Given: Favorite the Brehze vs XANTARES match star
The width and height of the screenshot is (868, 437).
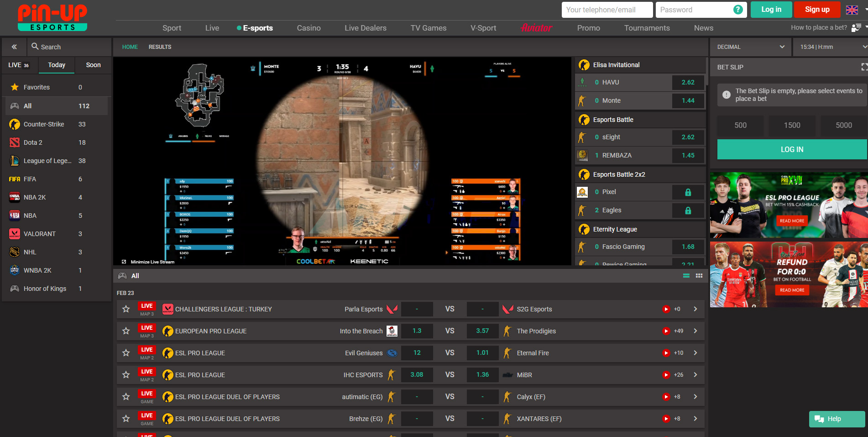Looking at the screenshot, I should point(126,419).
